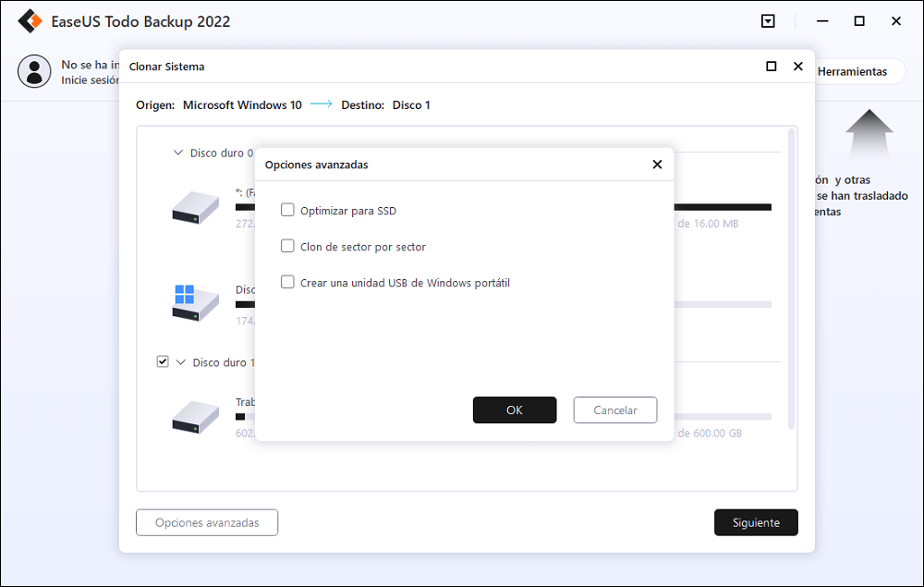The width and height of the screenshot is (924, 587).
Task: Confirm advanced options with OK
Action: pos(515,410)
